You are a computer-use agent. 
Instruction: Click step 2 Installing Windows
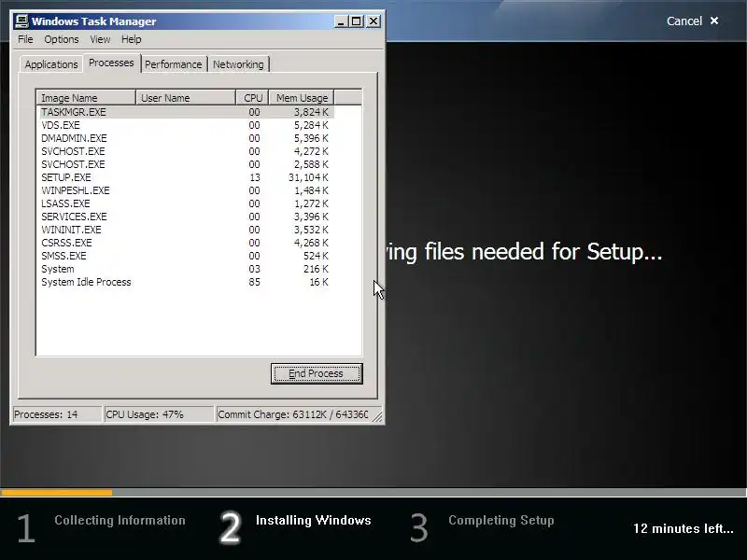(295, 527)
